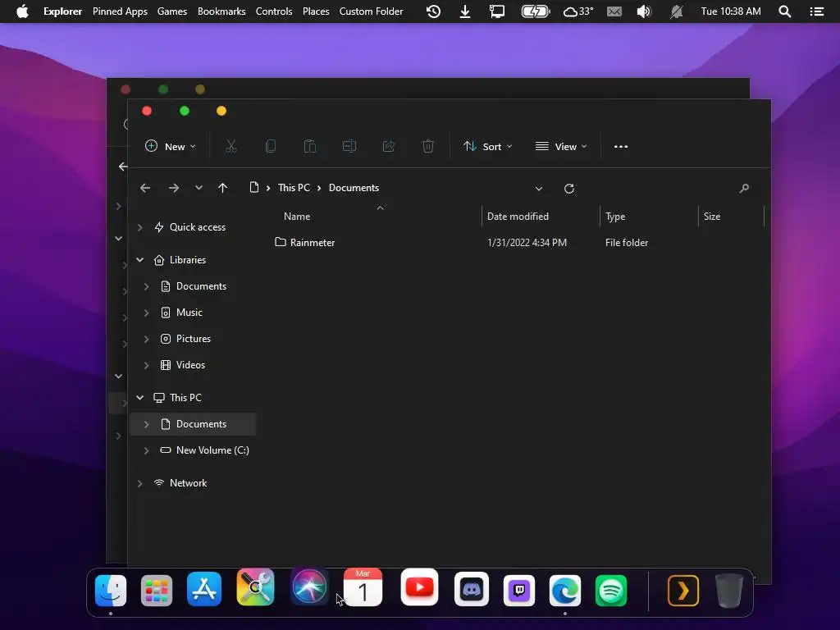Launch Microsoft Edge from the dock
This screenshot has height=630, width=840.
point(565,591)
